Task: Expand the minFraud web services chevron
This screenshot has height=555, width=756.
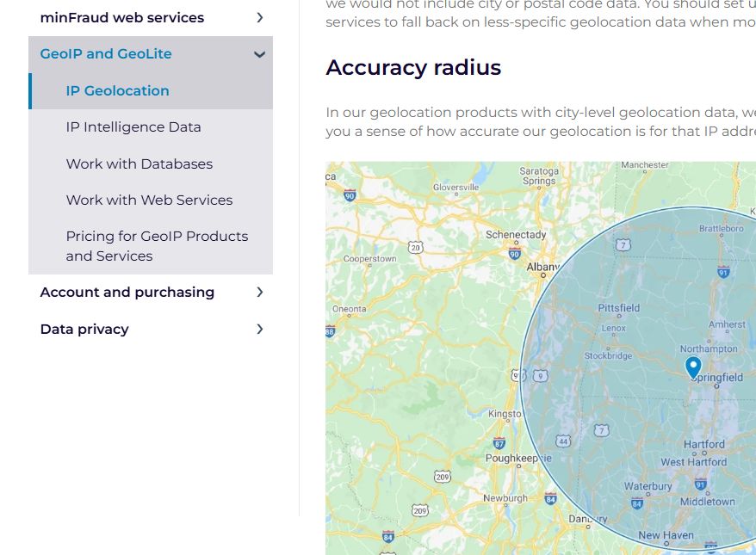Action: [260, 18]
